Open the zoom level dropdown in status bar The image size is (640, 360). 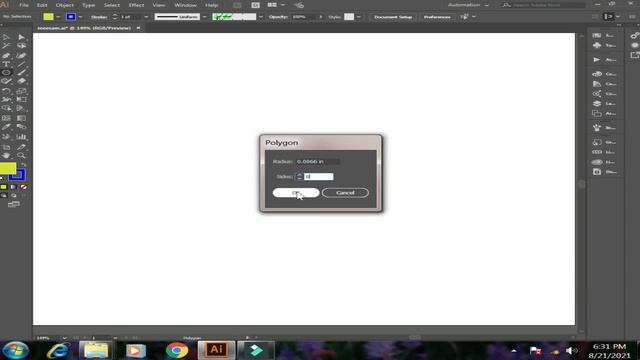(64, 338)
